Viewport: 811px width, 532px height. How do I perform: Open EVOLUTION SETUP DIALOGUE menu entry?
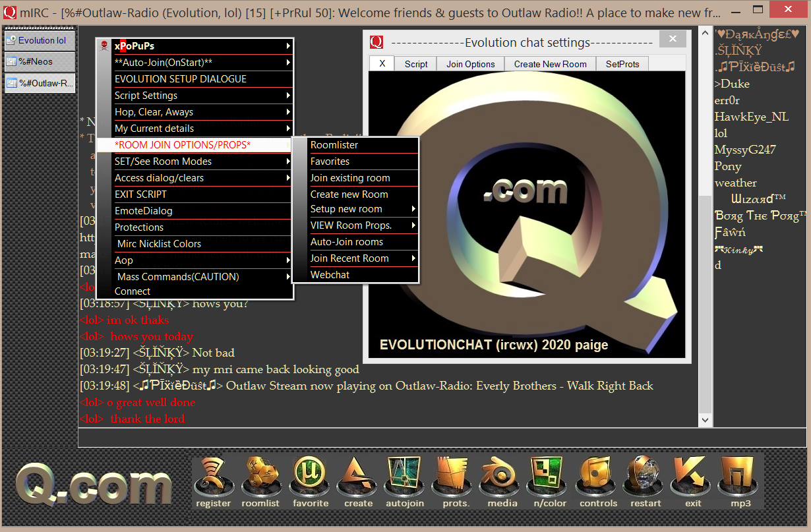click(195, 79)
